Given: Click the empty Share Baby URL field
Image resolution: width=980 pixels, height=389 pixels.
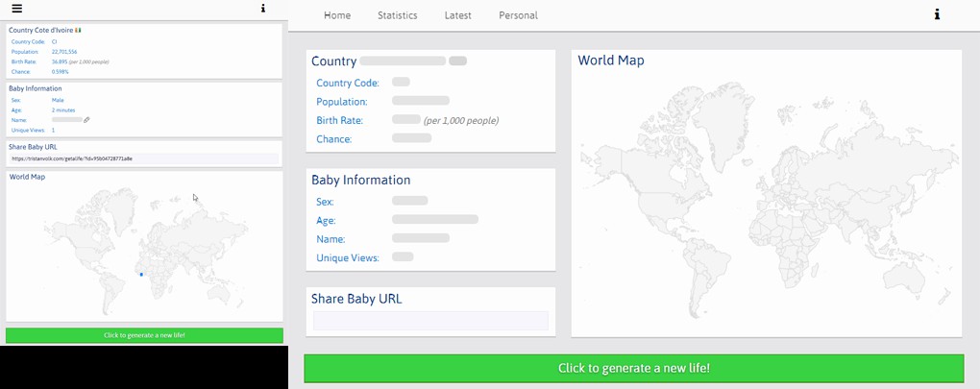Looking at the screenshot, I should [430, 321].
